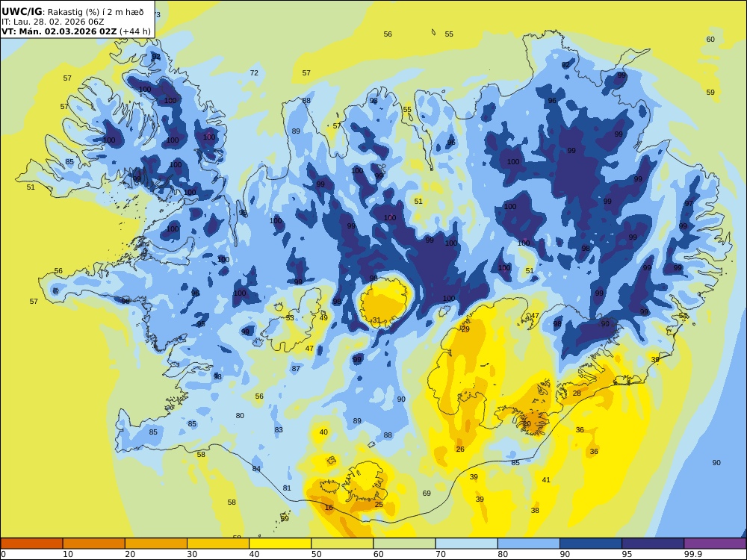Click the map value '83' in the southwest
Screen dimensions: 747x560
pos(279,430)
